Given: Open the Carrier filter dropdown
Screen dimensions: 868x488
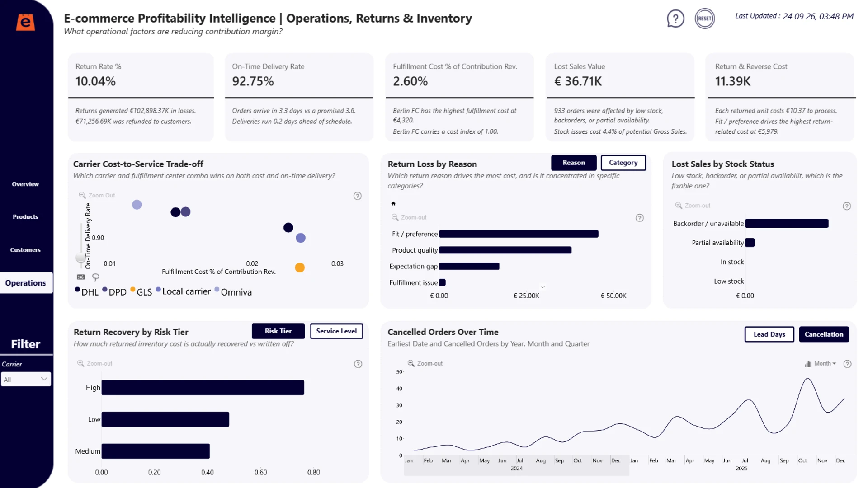Looking at the screenshot, I should tap(26, 379).
